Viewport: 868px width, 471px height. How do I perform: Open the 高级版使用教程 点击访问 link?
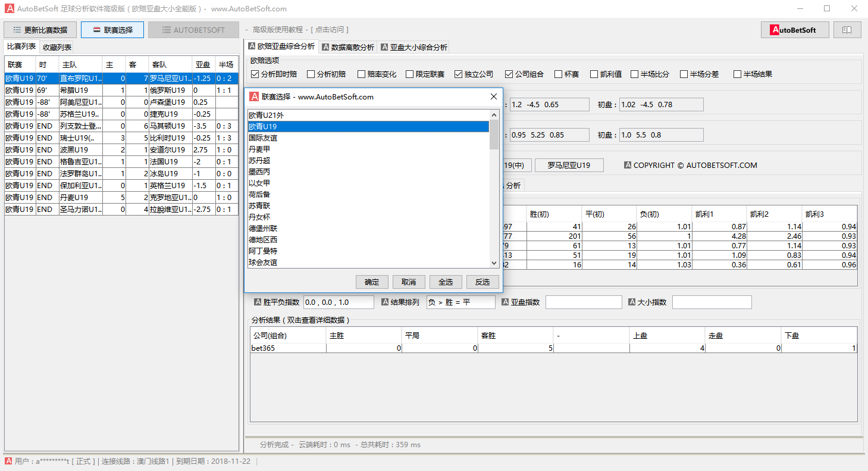(300, 30)
